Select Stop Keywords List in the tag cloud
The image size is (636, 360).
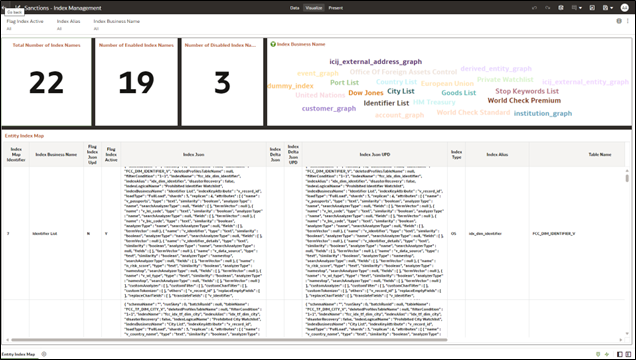point(527,91)
